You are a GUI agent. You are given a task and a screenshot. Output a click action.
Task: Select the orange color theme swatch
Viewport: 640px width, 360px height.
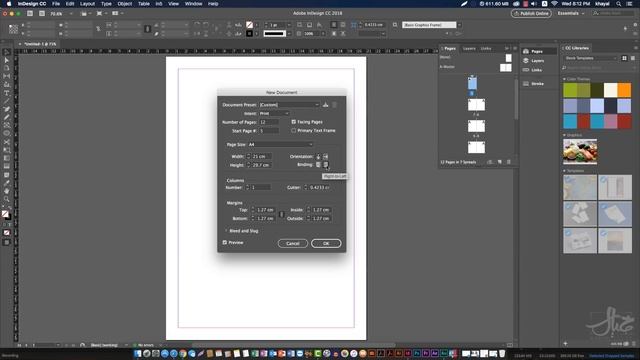pos(624,90)
